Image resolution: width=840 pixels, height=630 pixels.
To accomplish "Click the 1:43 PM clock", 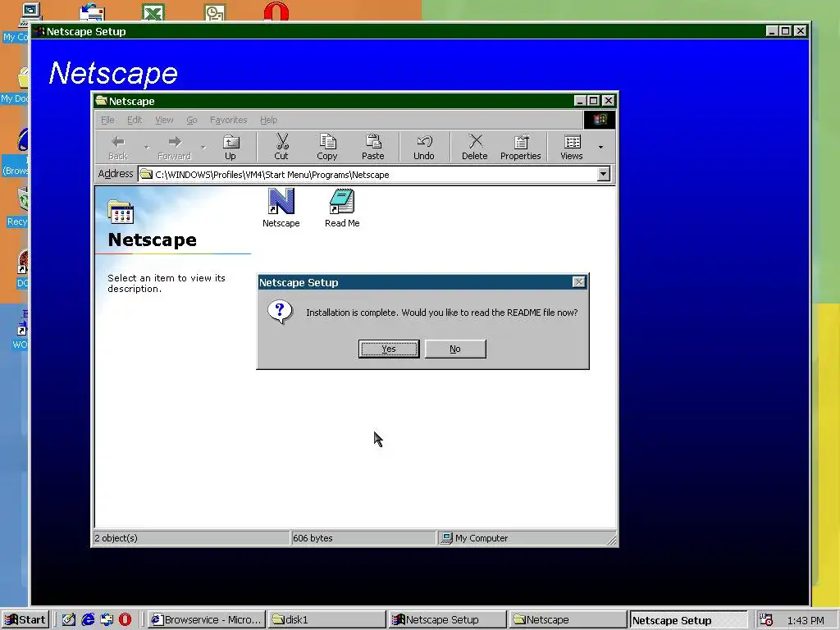I will 806,620.
